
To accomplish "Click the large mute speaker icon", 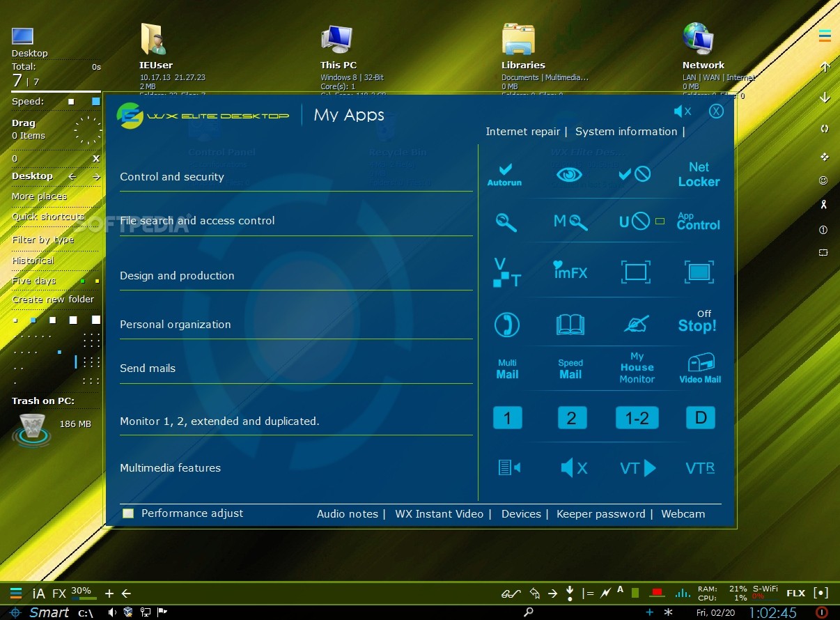I will 573,467.
